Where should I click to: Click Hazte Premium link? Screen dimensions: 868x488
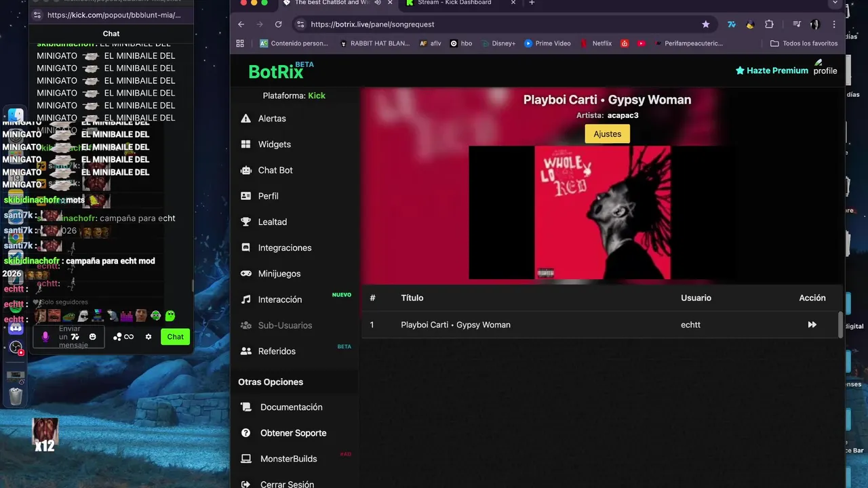pyautogui.click(x=772, y=70)
